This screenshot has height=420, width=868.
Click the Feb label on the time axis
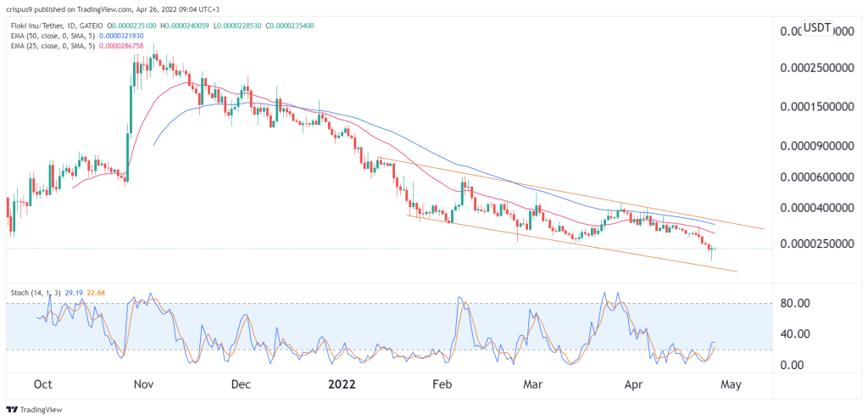[442, 384]
